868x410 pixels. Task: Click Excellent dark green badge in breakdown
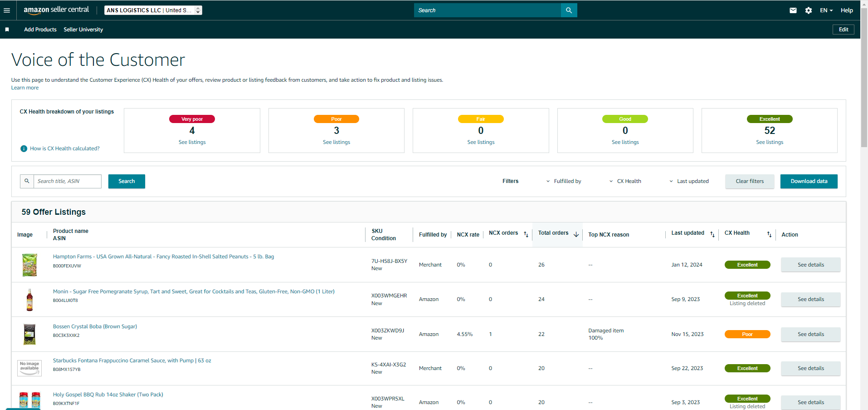pos(770,119)
